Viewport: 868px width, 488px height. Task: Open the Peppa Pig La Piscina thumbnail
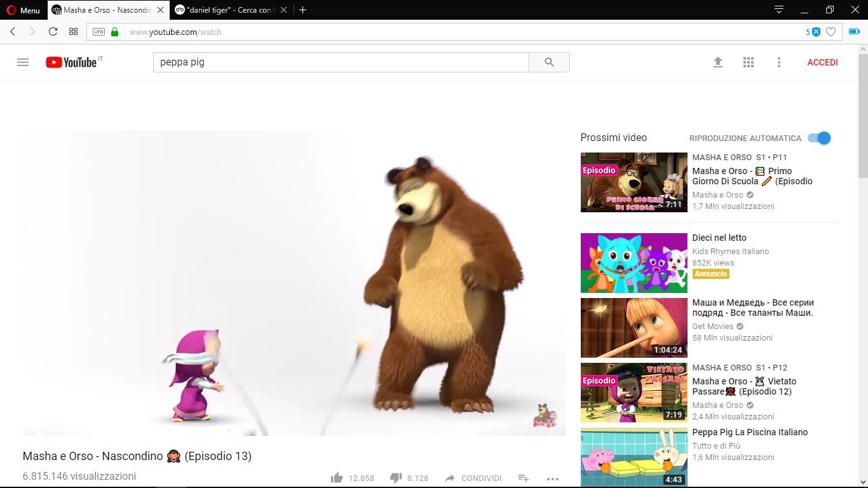pyautogui.click(x=634, y=457)
